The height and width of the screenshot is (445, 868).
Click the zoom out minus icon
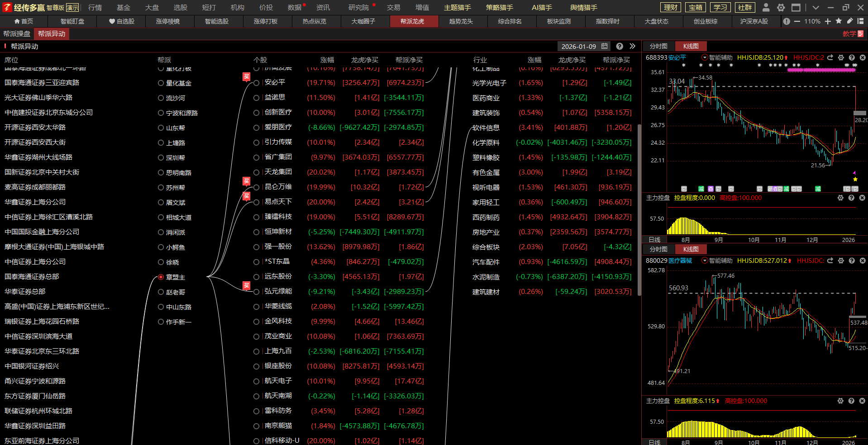(797, 21)
